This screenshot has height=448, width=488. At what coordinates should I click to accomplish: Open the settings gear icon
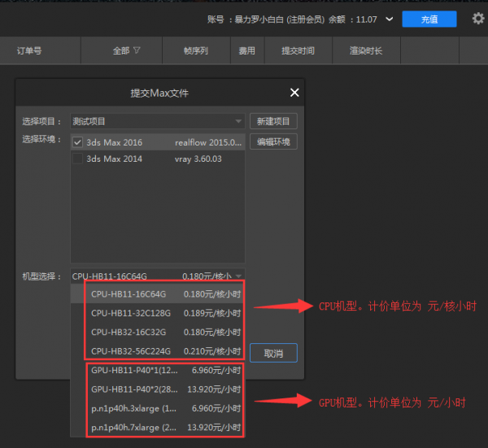[x=477, y=19]
